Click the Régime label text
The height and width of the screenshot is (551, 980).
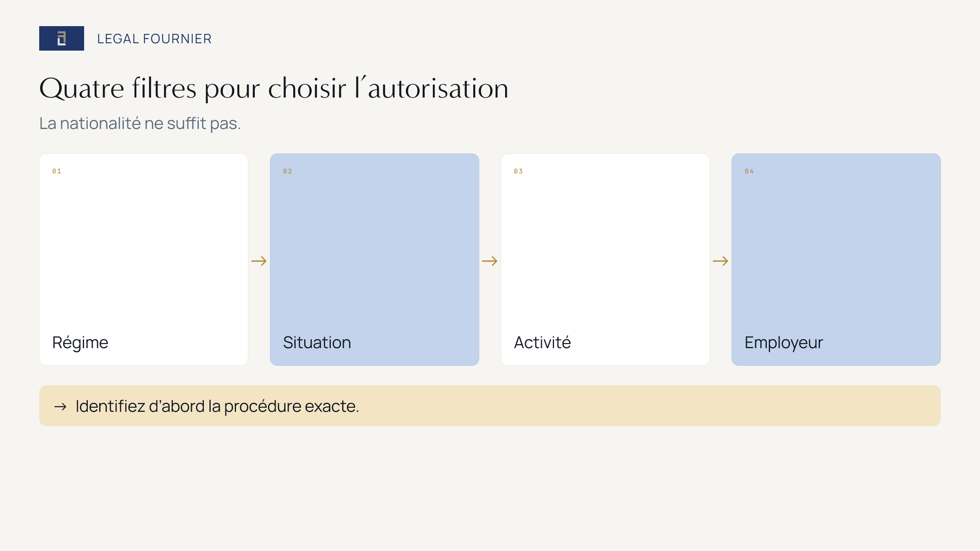click(80, 343)
